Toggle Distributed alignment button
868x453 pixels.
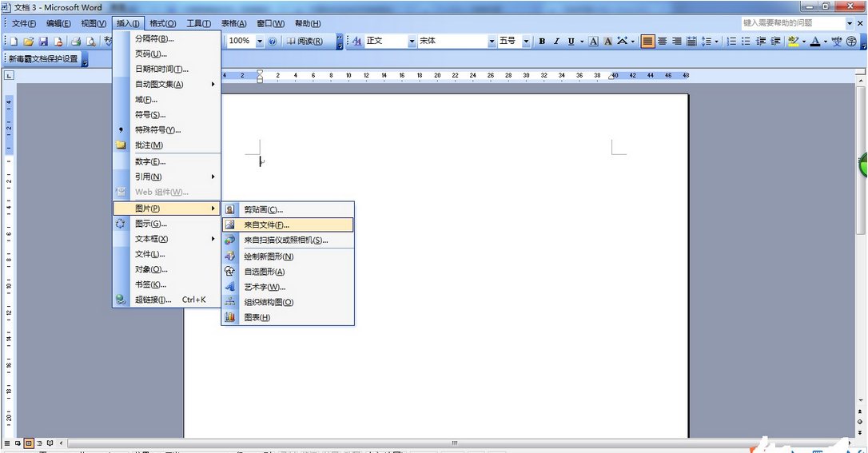[691, 42]
